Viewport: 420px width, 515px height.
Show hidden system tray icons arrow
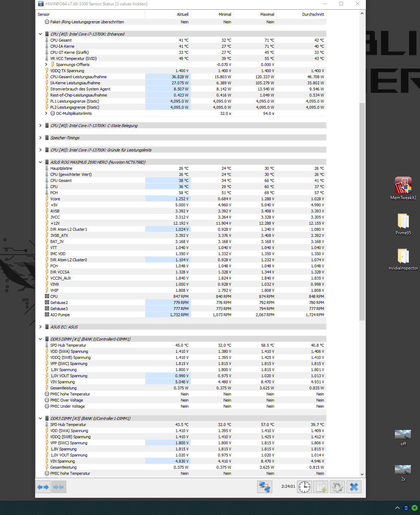click(397, 508)
